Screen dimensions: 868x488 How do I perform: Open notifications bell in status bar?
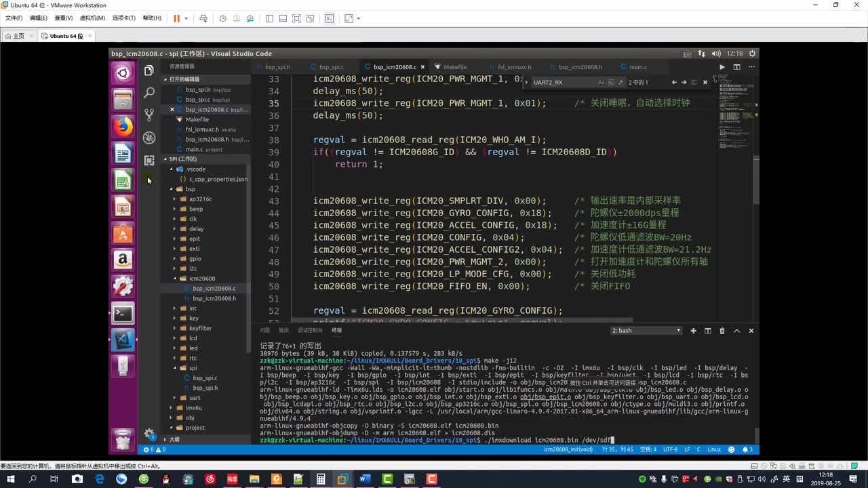pos(747,449)
